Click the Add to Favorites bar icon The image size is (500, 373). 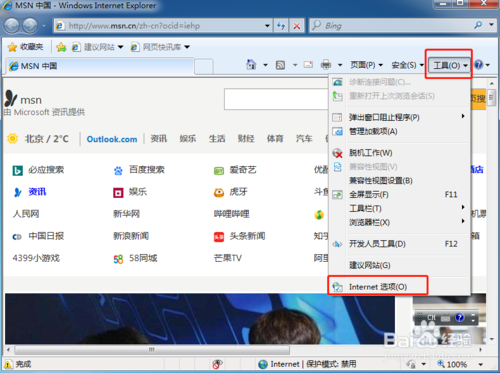coord(61,47)
